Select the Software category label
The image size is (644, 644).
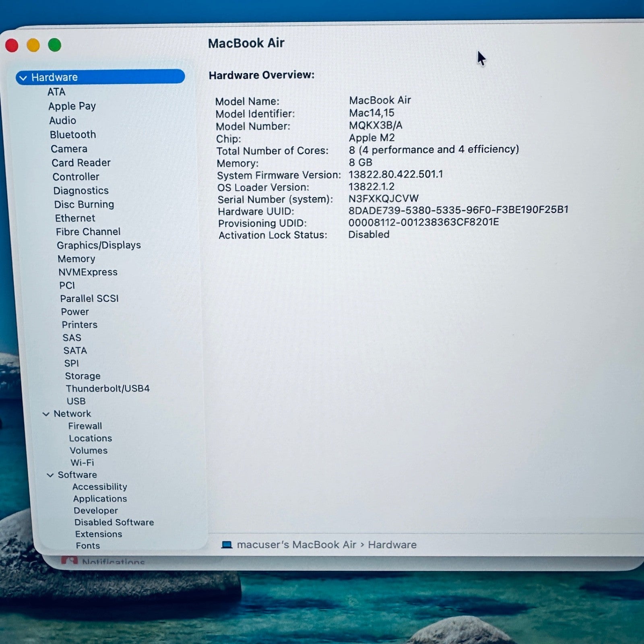(77, 475)
